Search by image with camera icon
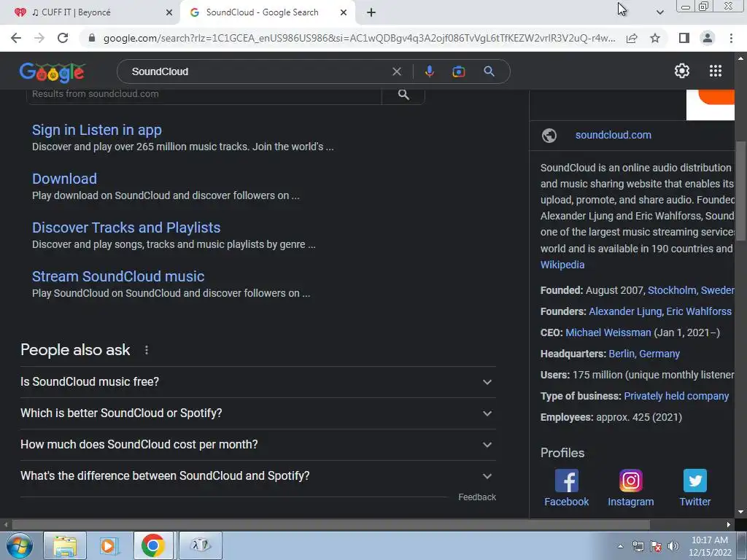Screen dimensions: 747x560 pos(458,71)
